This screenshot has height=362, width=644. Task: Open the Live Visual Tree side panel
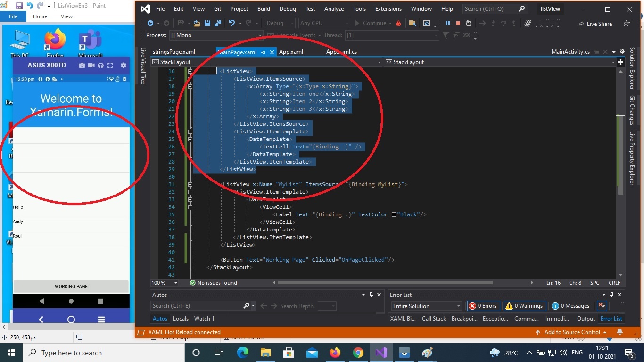pos(143,66)
